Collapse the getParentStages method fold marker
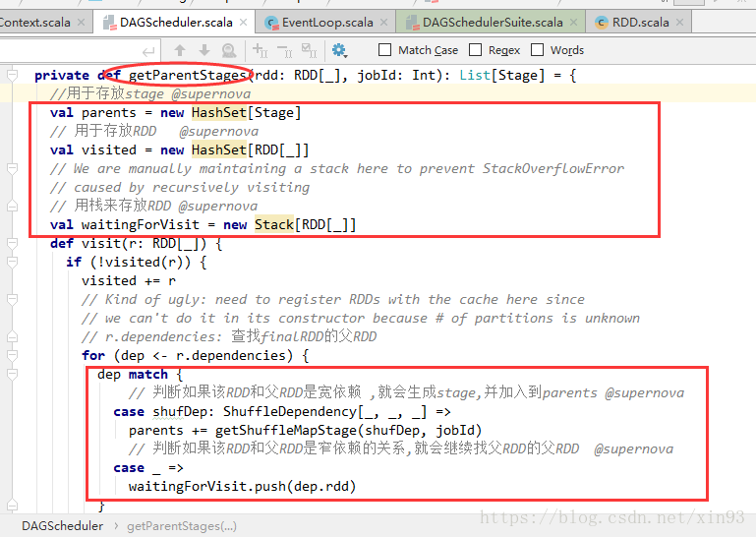Screen dimensions: 756x537 coord(13,76)
